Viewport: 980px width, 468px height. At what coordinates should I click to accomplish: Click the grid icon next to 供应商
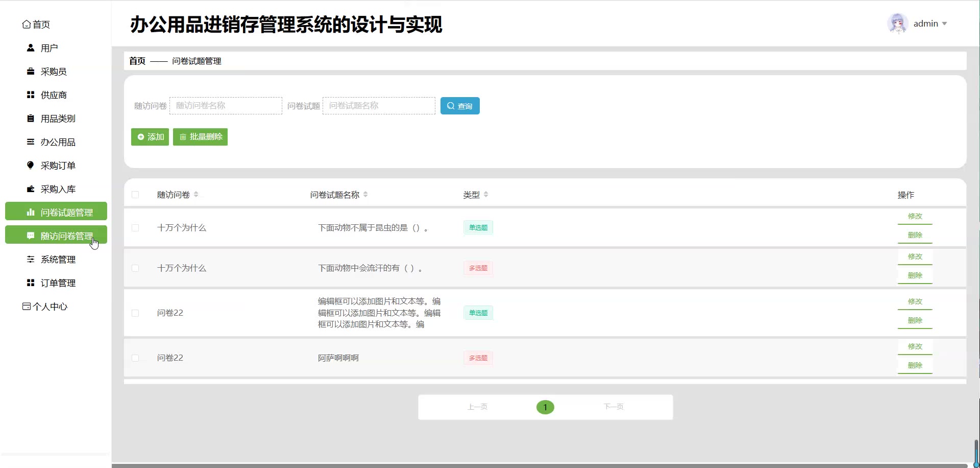pos(31,95)
